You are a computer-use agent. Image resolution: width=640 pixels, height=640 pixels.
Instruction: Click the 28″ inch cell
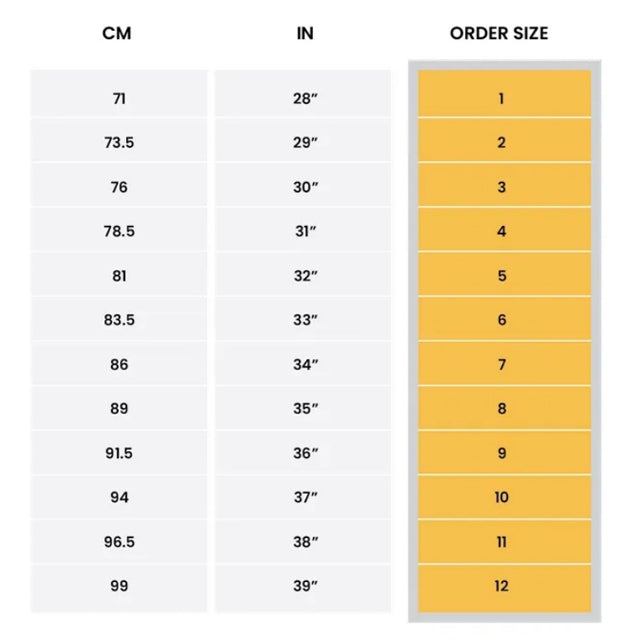point(306,98)
